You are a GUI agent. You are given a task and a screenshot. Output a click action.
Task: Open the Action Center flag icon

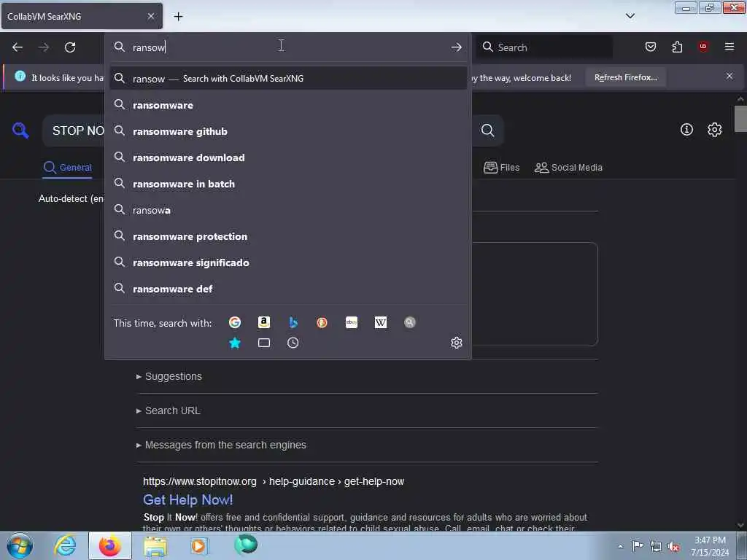(638, 545)
